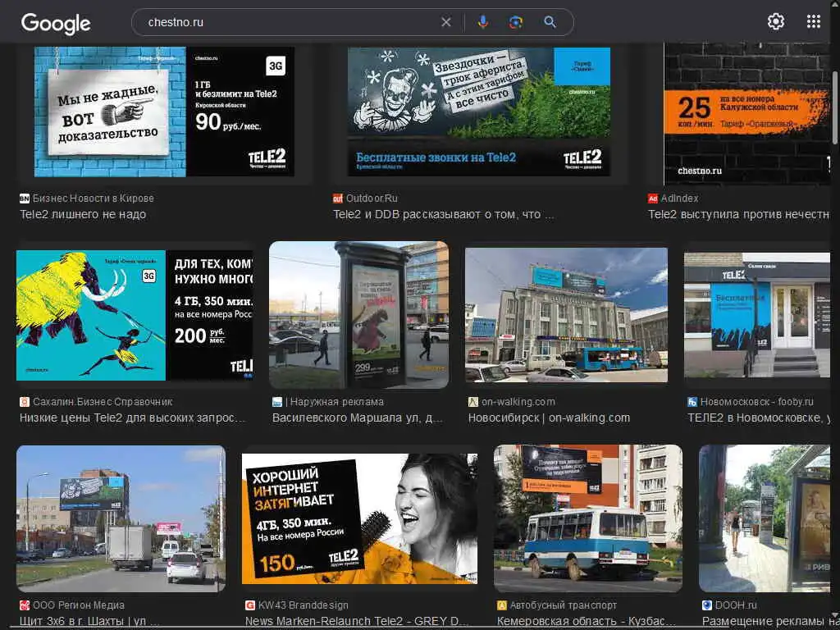Open the yellow mammoth Tele2 ad image
Viewport: 840px width, 630px height.
pos(135,316)
